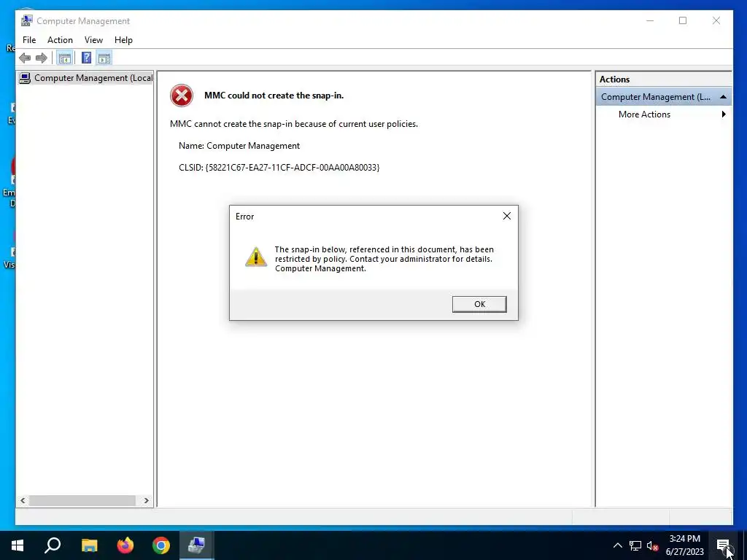Expand the More Actions submenu arrow
747x560 pixels.
(x=724, y=114)
